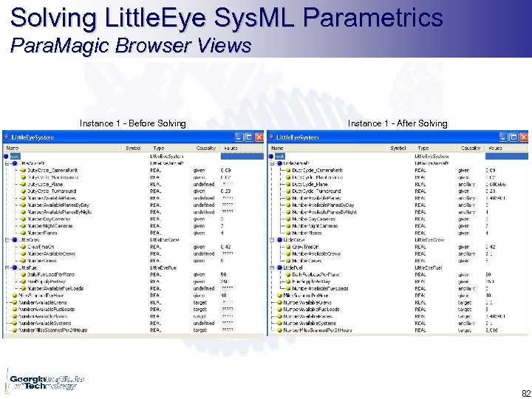
Task: Click NumberPlanes icon in After Solving window
Action: pos(288,233)
